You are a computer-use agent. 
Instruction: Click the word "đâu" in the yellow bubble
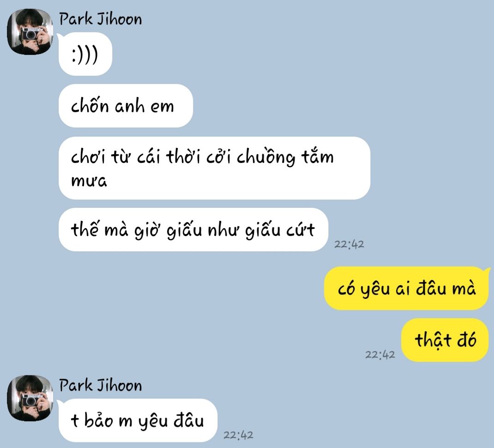(431, 288)
